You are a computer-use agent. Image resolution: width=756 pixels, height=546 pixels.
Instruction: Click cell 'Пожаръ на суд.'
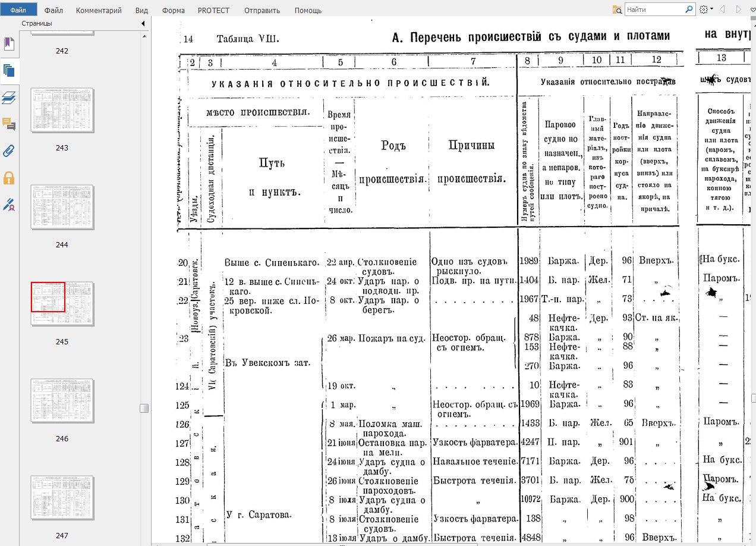point(392,338)
